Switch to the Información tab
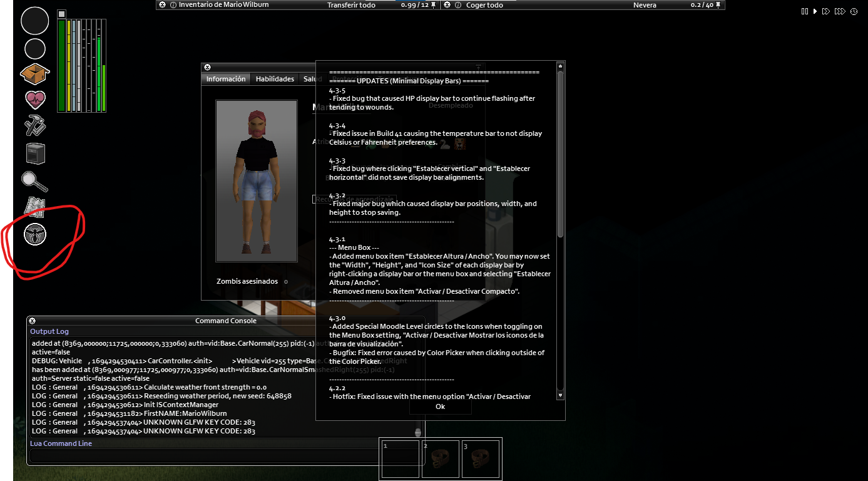 point(226,79)
